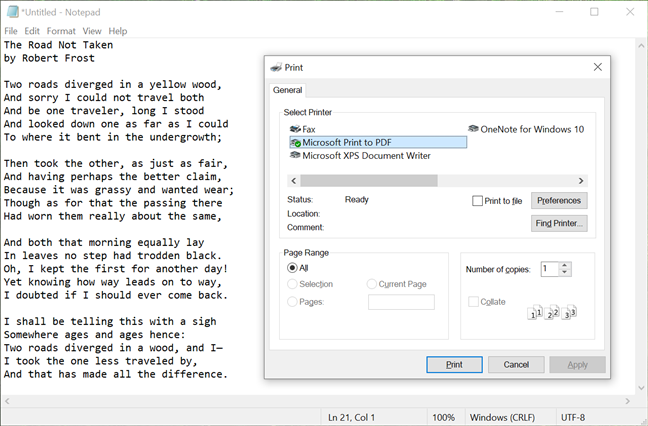
Task: Open the Edit menu
Action: 32,31
